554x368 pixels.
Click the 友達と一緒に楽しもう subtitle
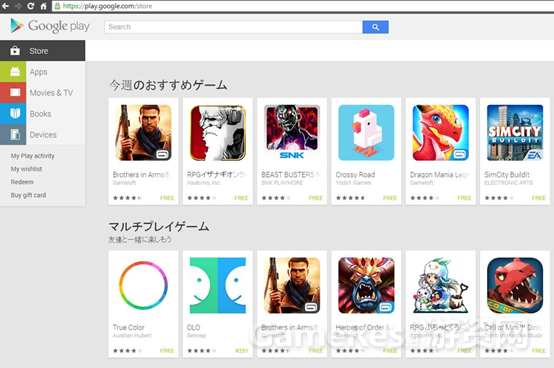coord(140,239)
